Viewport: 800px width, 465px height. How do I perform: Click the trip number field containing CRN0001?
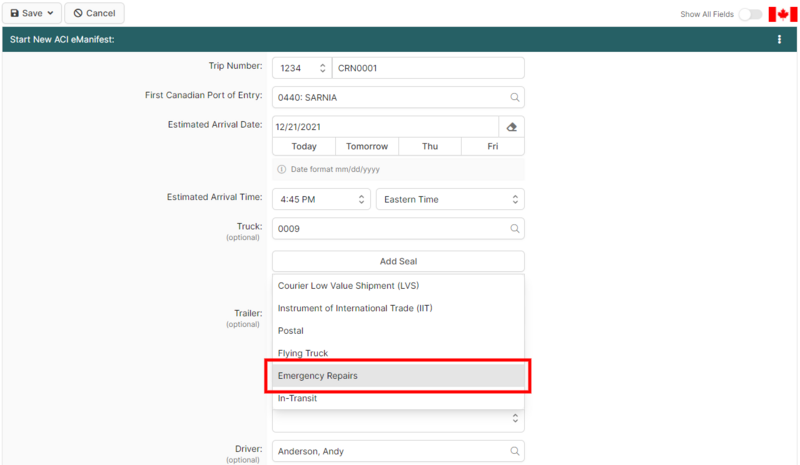pyautogui.click(x=427, y=68)
